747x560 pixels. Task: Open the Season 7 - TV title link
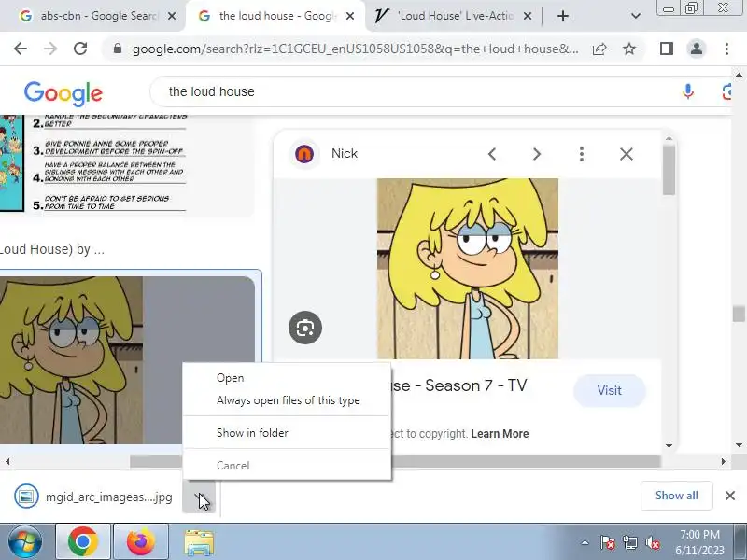pyautogui.click(x=458, y=385)
